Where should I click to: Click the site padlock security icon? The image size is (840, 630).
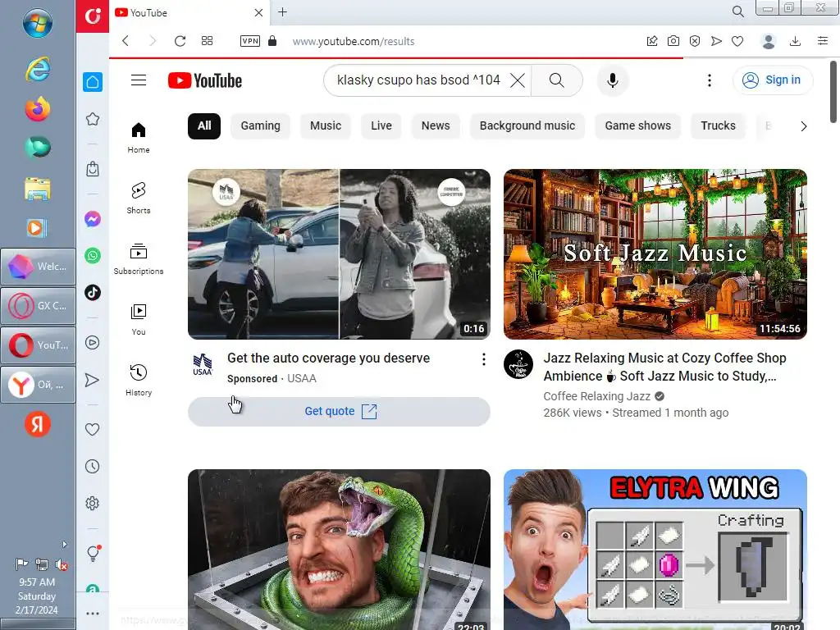(272, 41)
